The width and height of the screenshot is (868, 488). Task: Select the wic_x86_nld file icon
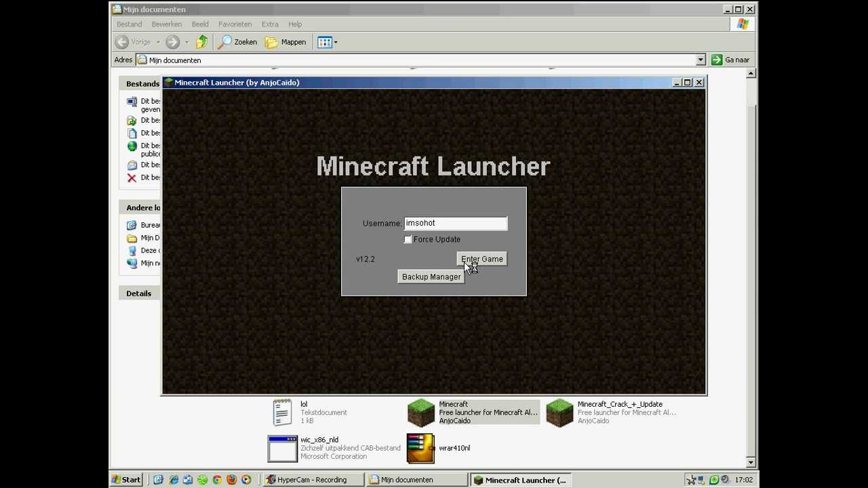(x=283, y=448)
